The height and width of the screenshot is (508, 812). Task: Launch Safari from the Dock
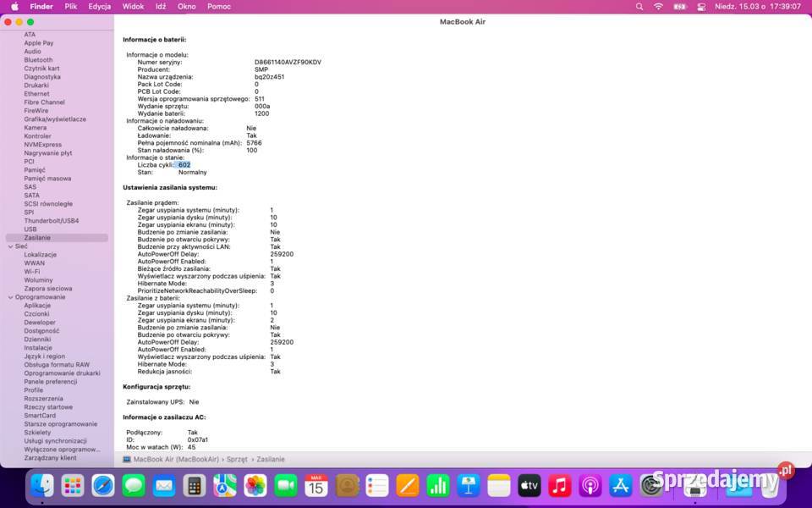pyautogui.click(x=103, y=486)
